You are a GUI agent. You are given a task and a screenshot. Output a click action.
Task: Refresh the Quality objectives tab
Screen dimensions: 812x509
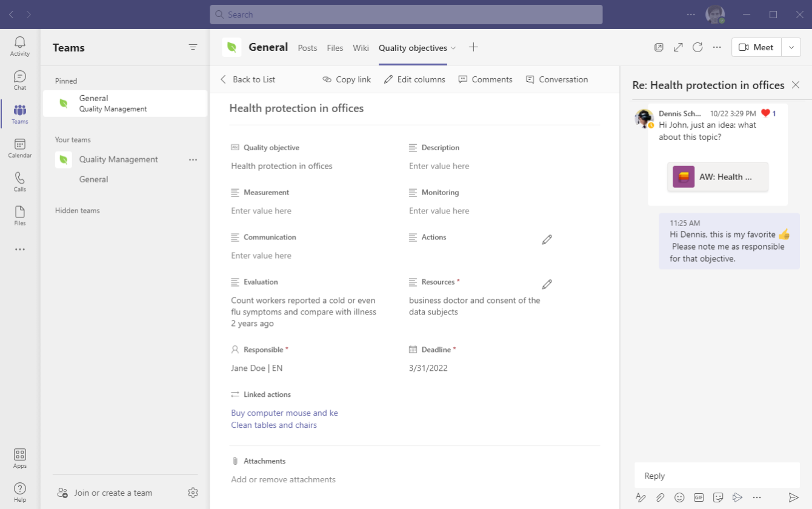coord(697,47)
